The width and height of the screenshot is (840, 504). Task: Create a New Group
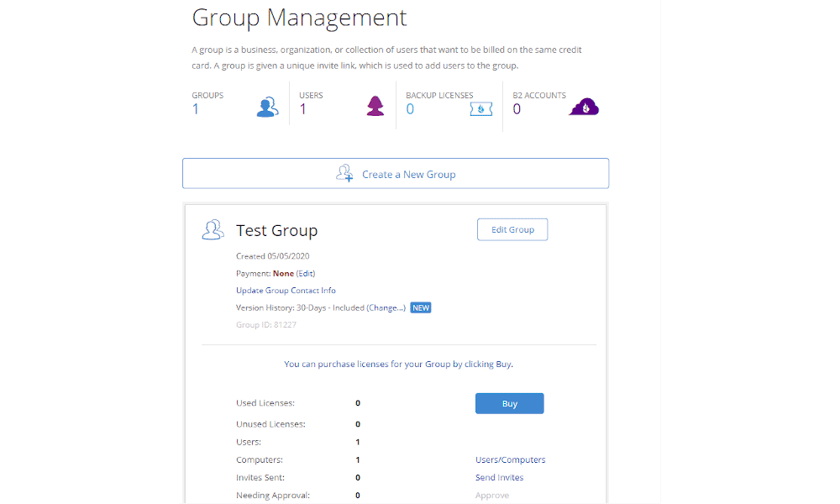(396, 174)
